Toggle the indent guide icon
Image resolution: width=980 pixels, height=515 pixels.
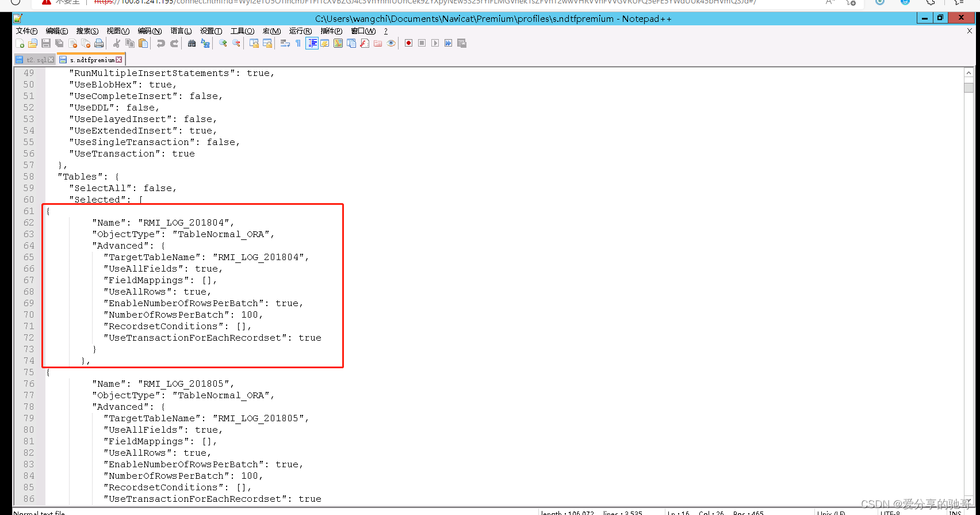coord(312,43)
